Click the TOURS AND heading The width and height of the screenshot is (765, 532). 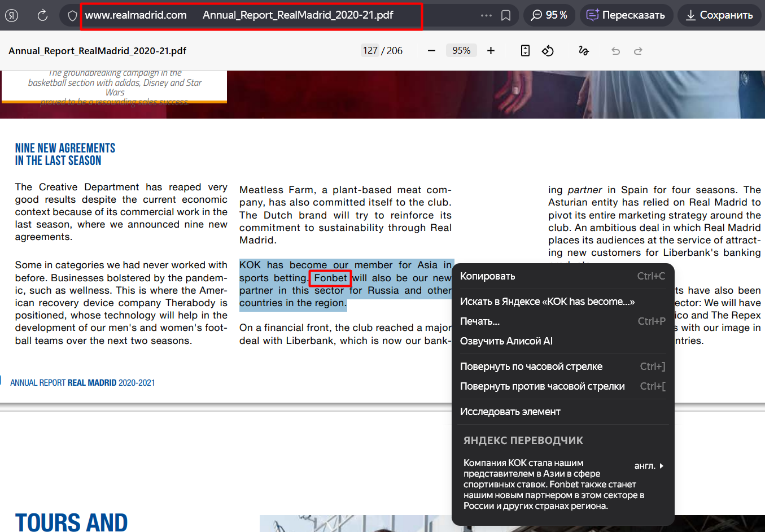71,522
